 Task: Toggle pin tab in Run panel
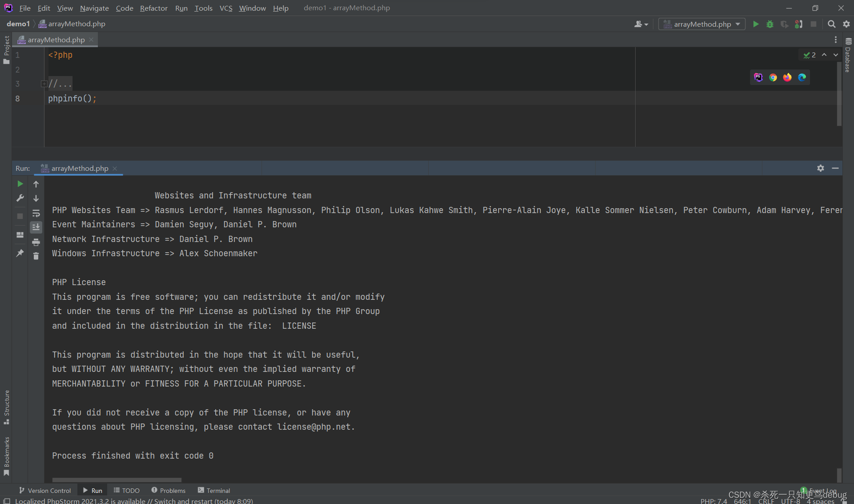[x=20, y=253]
